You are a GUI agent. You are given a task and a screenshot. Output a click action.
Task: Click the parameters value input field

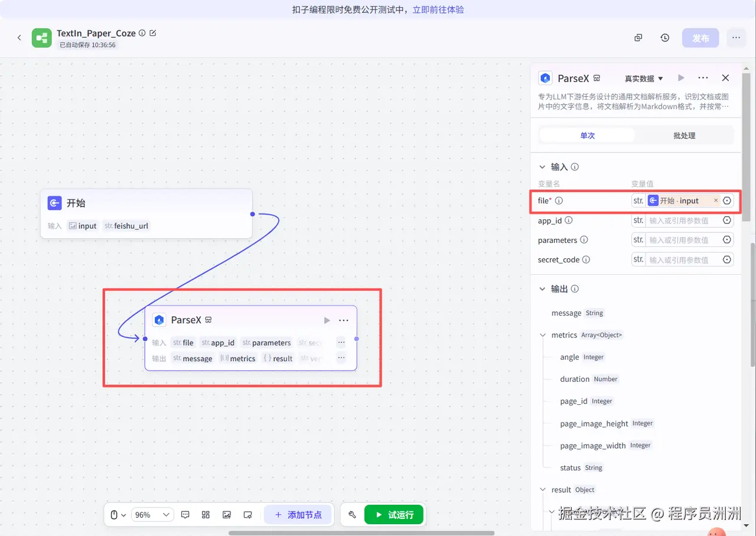[683, 240]
